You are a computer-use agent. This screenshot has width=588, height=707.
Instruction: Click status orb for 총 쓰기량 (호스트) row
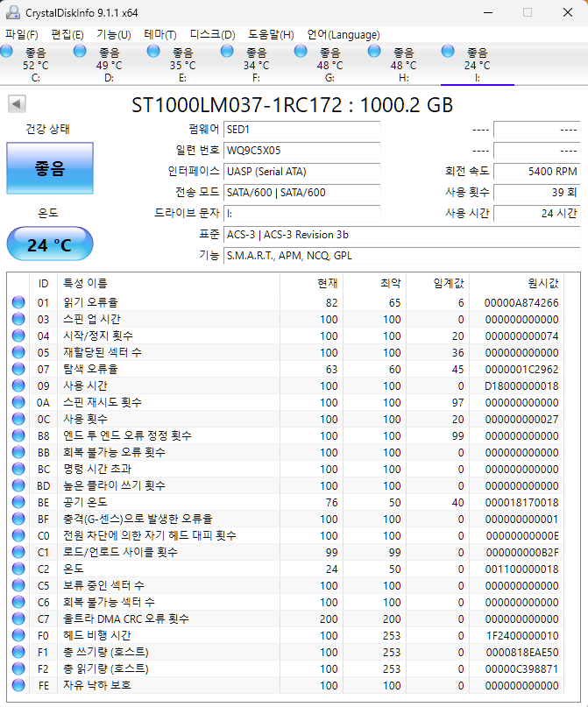pyautogui.click(x=18, y=652)
